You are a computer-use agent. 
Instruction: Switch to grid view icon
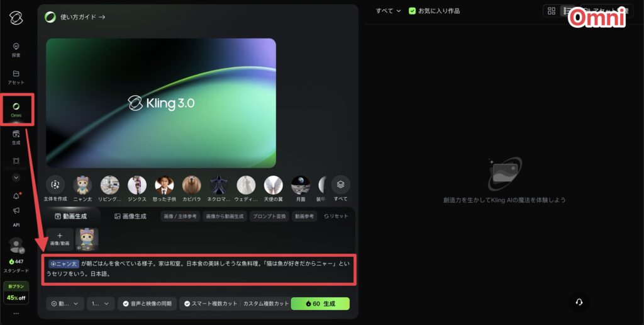552,11
